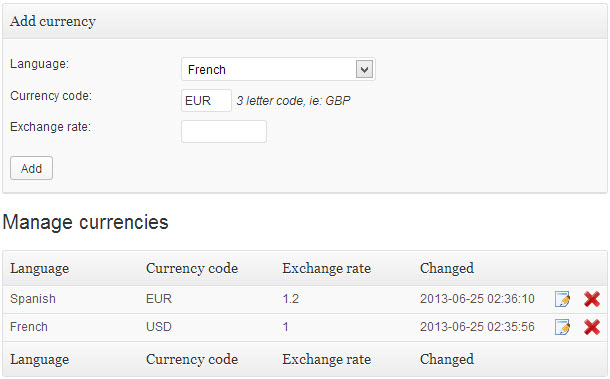Click the Currency code field containing EUR

206,100
